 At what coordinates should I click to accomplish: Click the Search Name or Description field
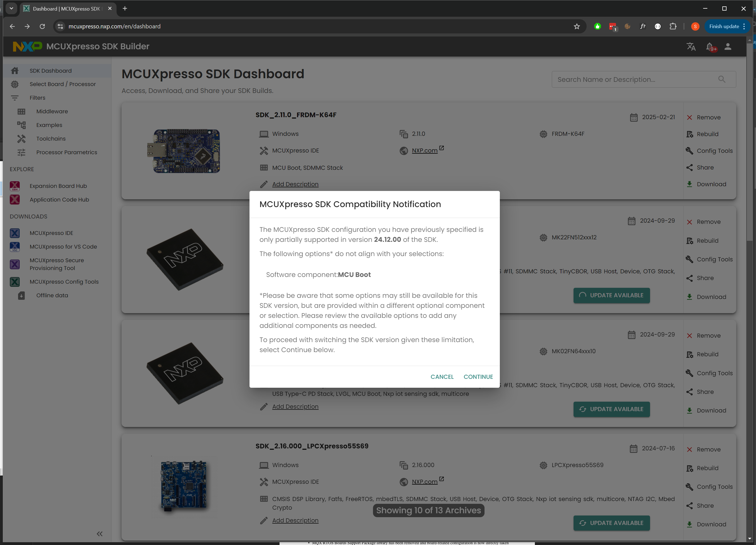(633, 79)
